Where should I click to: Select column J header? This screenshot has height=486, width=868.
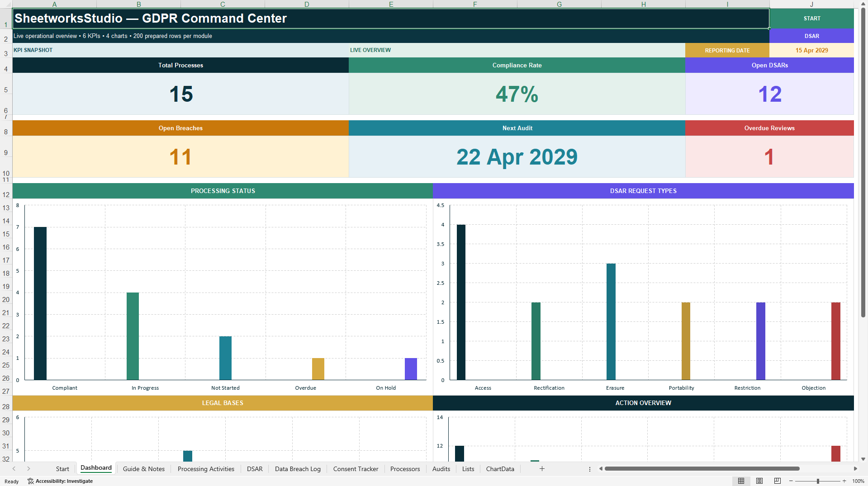tap(811, 4)
